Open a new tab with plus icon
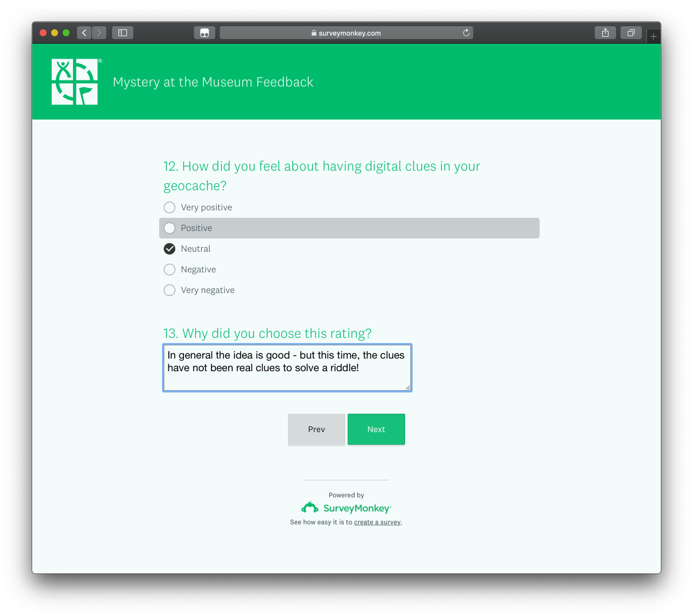The image size is (693, 616). coord(653,36)
